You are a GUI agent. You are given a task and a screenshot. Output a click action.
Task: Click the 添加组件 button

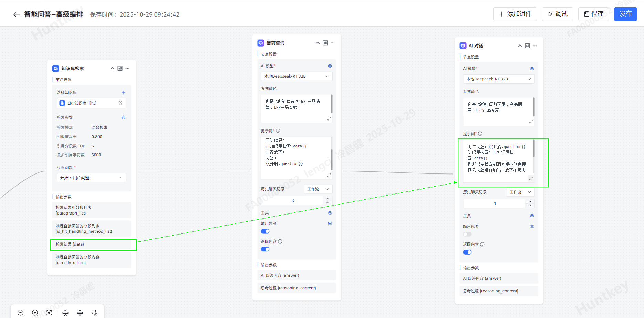(x=515, y=14)
